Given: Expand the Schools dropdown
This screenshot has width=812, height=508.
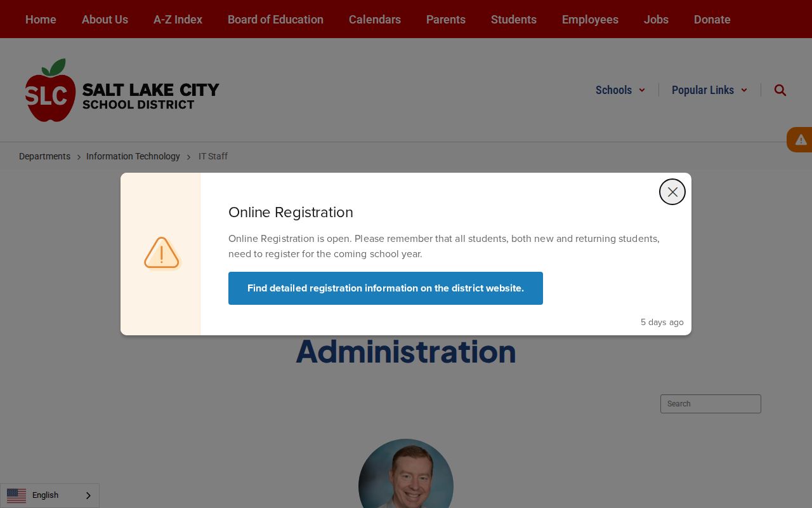Looking at the screenshot, I should 620,90.
